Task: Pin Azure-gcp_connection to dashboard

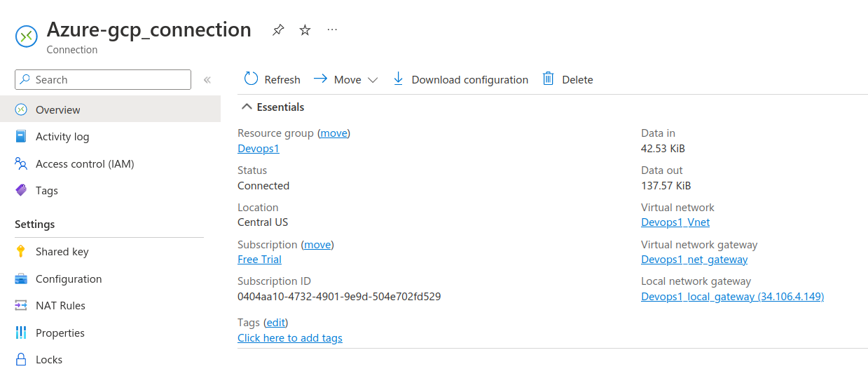Action: [x=278, y=30]
